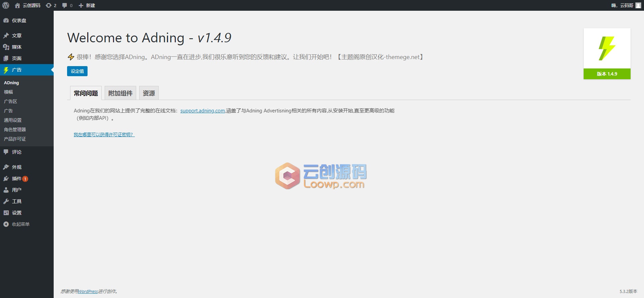
Task: Click the plugins update badge showing 1
Action: (x=25, y=179)
